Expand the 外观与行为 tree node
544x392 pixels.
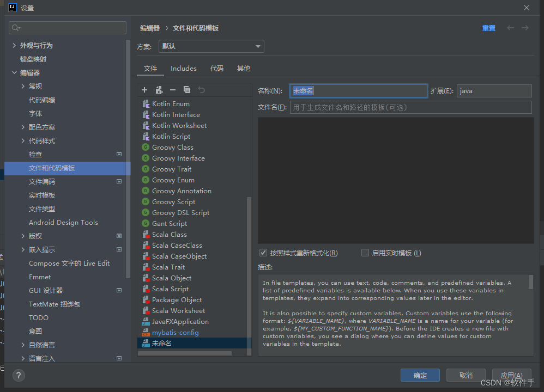[x=14, y=46]
